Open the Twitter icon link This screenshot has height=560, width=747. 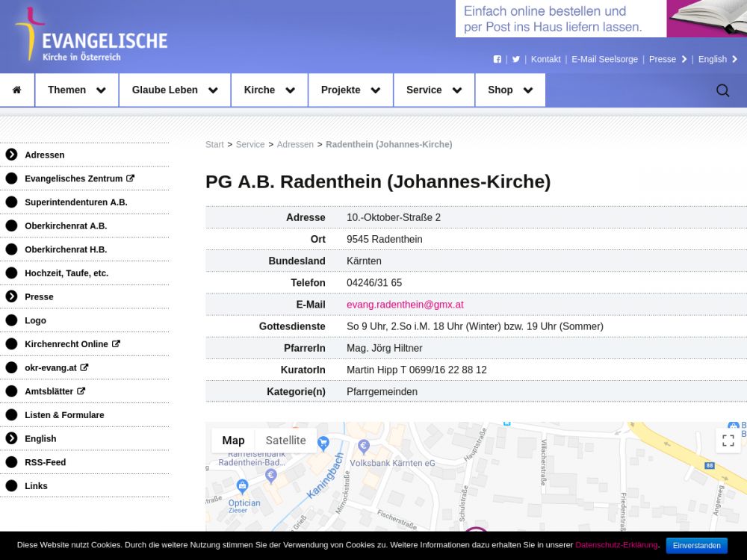point(515,60)
